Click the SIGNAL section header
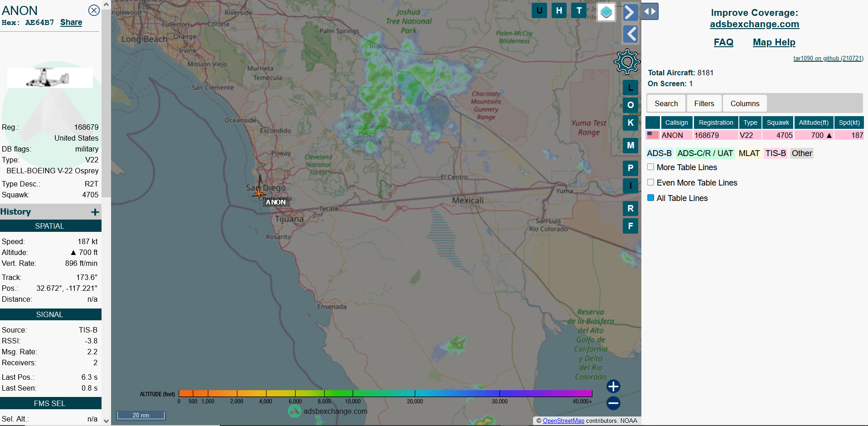This screenshot has width=868, height=426. [50, 314]
